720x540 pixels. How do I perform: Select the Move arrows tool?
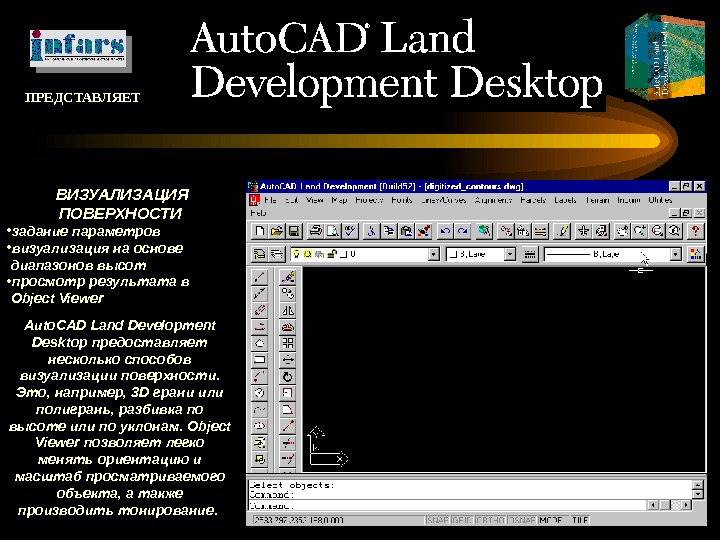287,360
